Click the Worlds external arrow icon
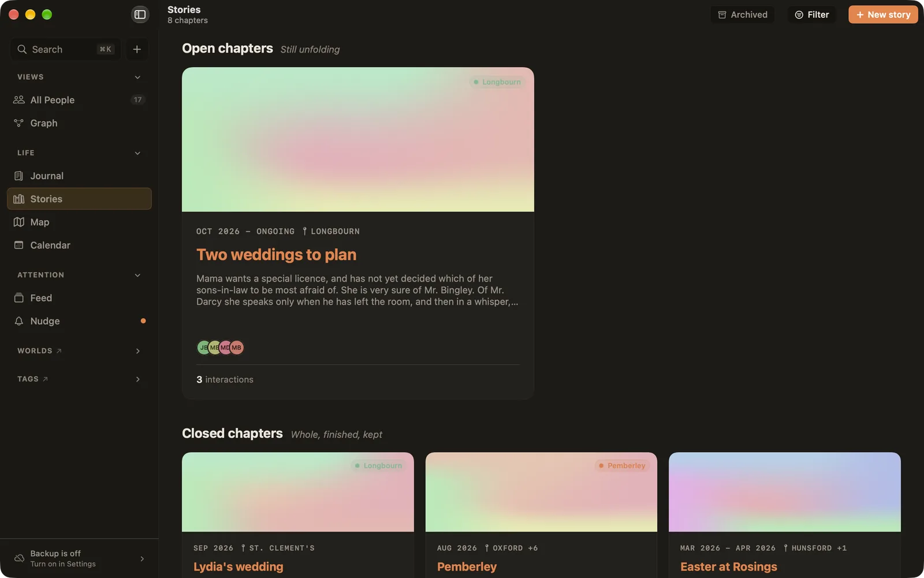 pos(59,351)
